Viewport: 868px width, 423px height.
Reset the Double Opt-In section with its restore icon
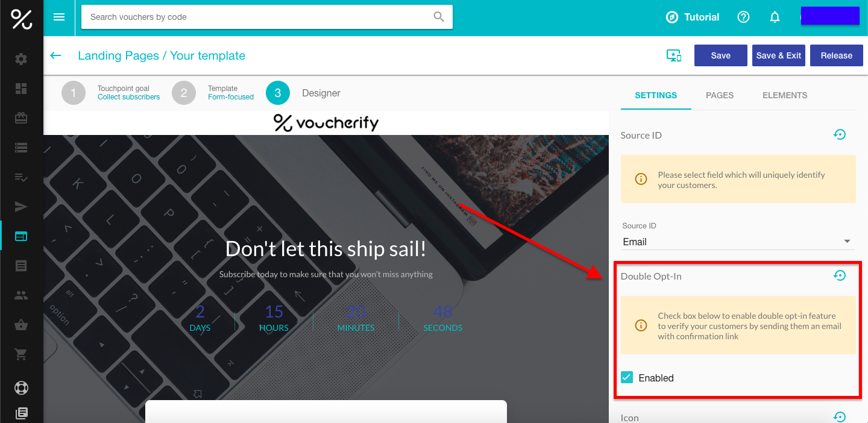coord(840,276)
